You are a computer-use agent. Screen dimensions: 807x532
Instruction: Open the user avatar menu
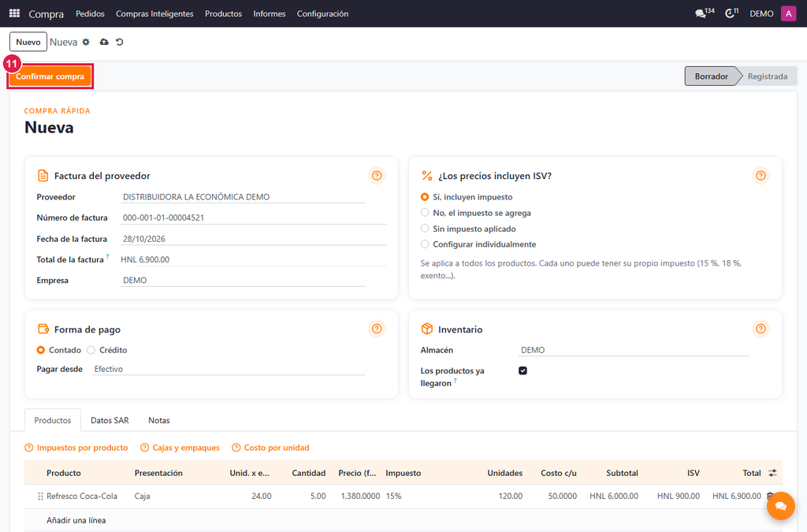[788, 13]
